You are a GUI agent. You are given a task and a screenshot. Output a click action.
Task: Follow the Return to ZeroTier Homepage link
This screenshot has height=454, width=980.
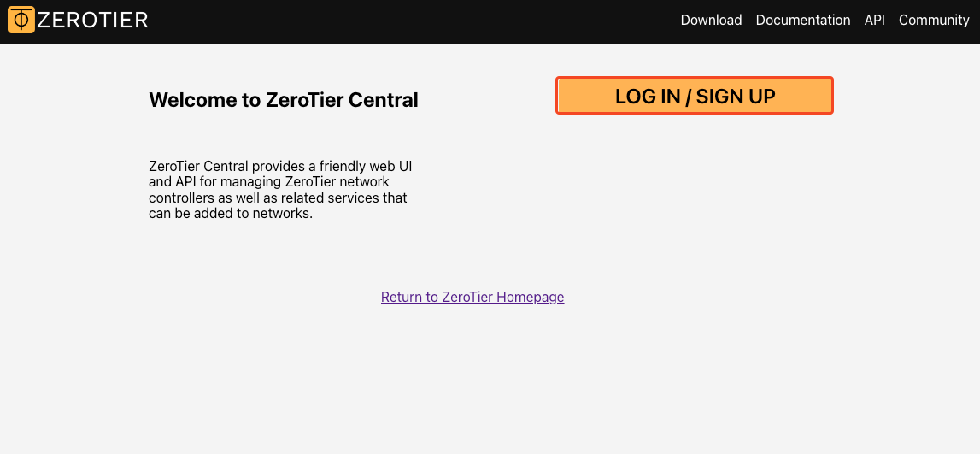click(472, 297)
